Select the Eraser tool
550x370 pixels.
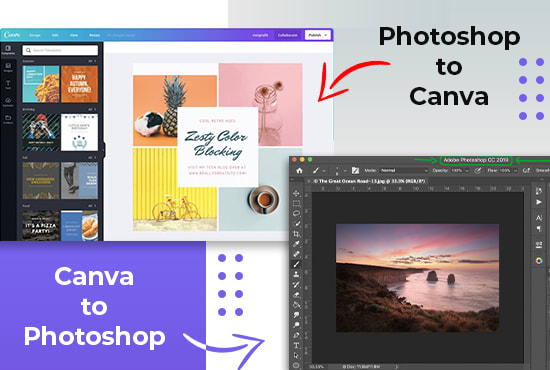[x=296, y=295]
